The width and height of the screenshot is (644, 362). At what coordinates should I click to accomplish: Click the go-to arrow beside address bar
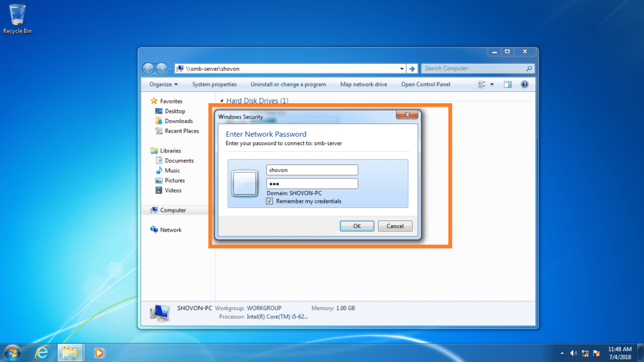pyautogui.click(x=412, y=68)
